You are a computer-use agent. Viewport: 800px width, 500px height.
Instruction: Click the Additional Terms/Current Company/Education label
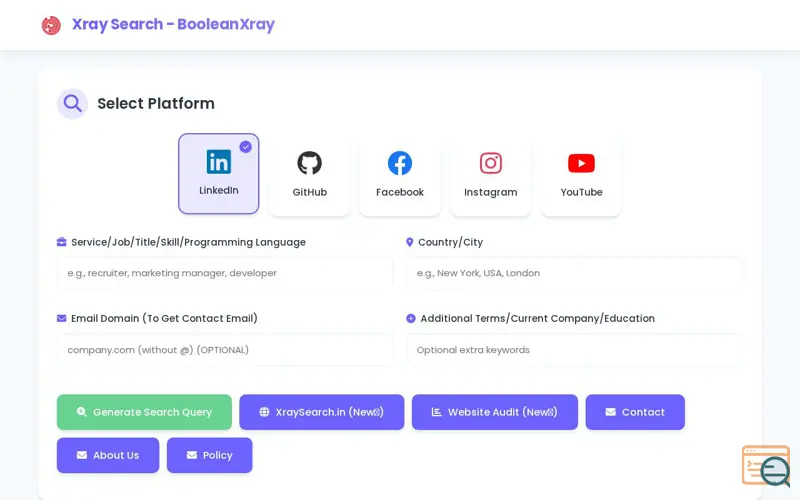[537, 318]
